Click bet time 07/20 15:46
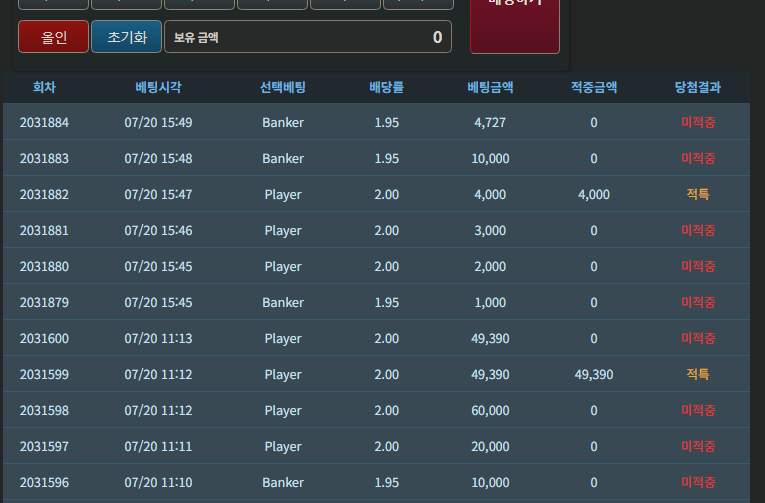This screenshot has height=503, width=765. tap(158, 230)
